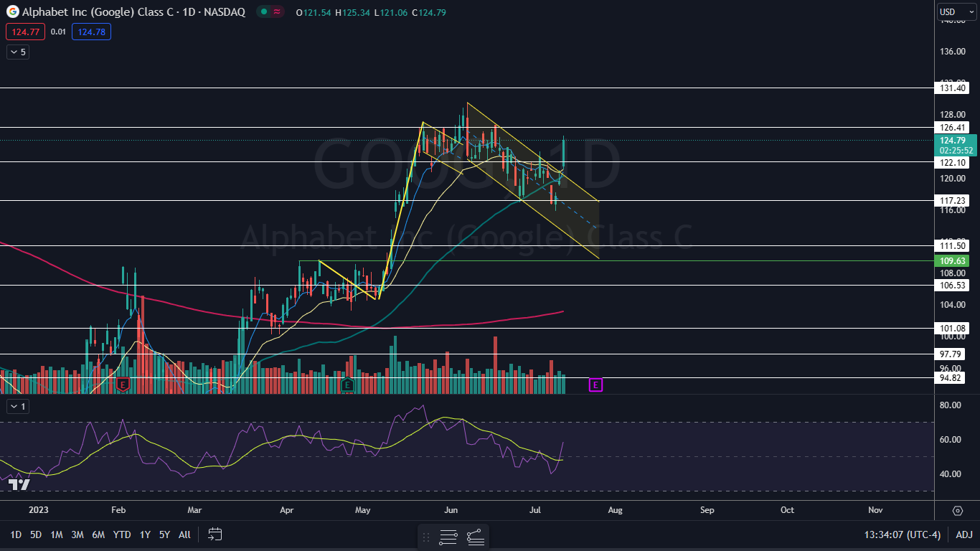Click the countdown timer 02:25:52
The image size is (980, 551).
pyautogui.click(x=956, y=151)
